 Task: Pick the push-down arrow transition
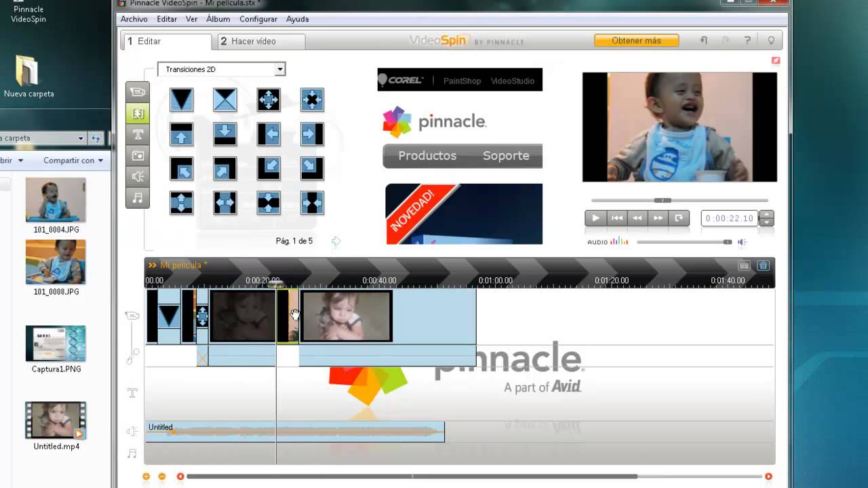[225, 134]
